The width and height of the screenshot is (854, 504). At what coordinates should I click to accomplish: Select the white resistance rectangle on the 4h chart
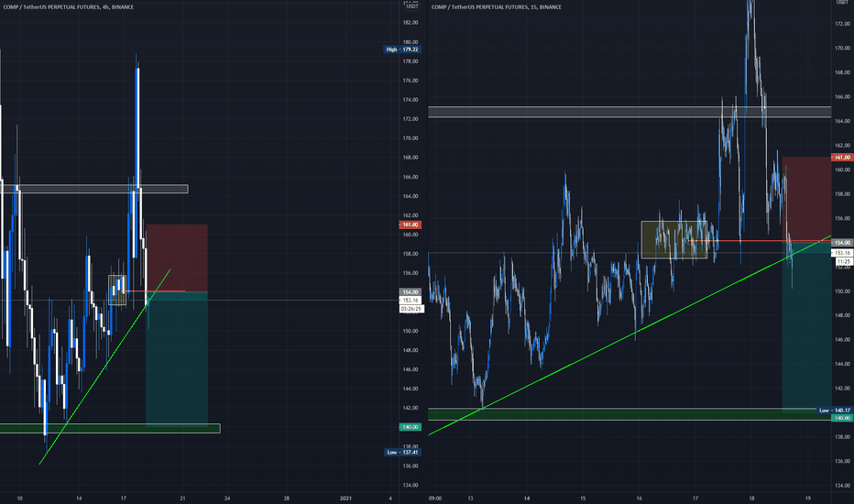[x=93, y=189]
